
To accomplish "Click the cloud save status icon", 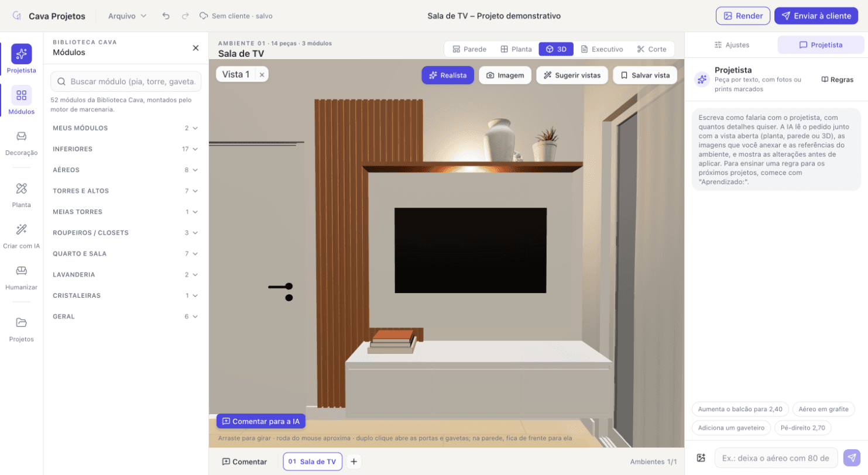I will (x=204, y=16).
